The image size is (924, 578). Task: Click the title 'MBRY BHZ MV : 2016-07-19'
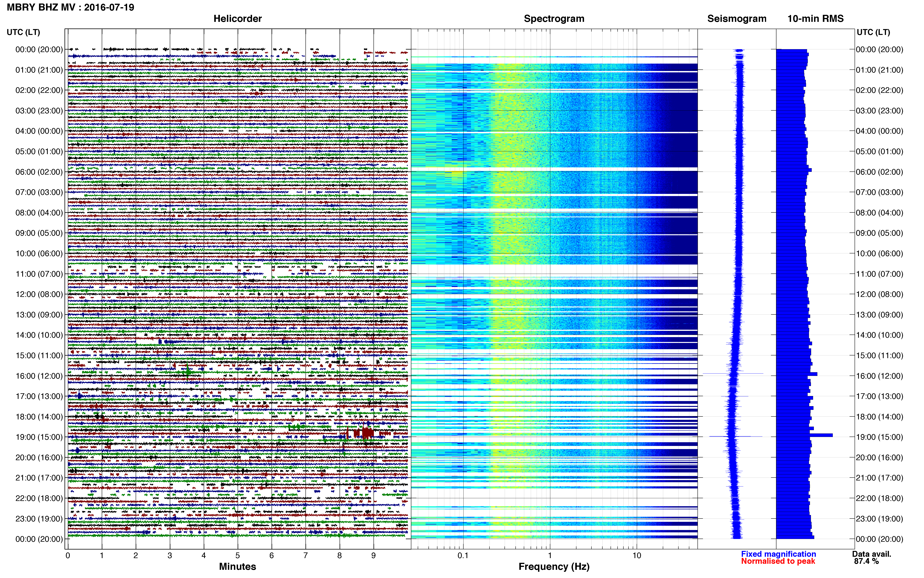coord(71,7)
